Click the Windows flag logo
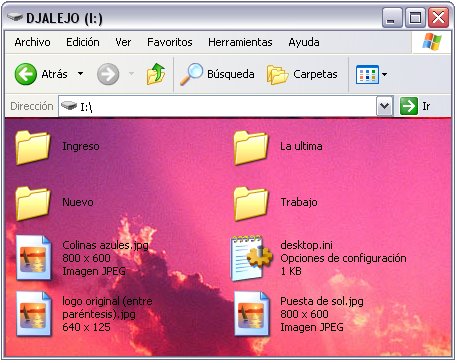Viewport: 457px width, 363px height. (x=432, y=42)
